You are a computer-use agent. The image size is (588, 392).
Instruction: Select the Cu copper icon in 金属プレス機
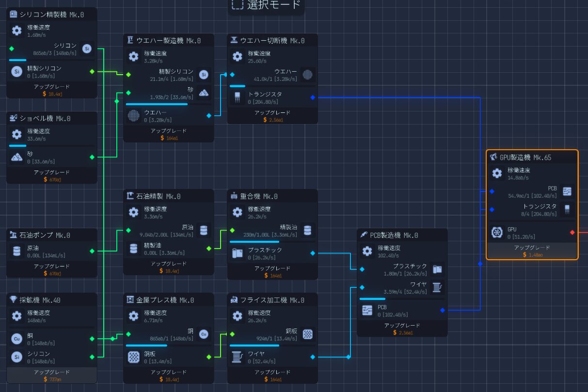pyautogui.click(x=203, y=334)
